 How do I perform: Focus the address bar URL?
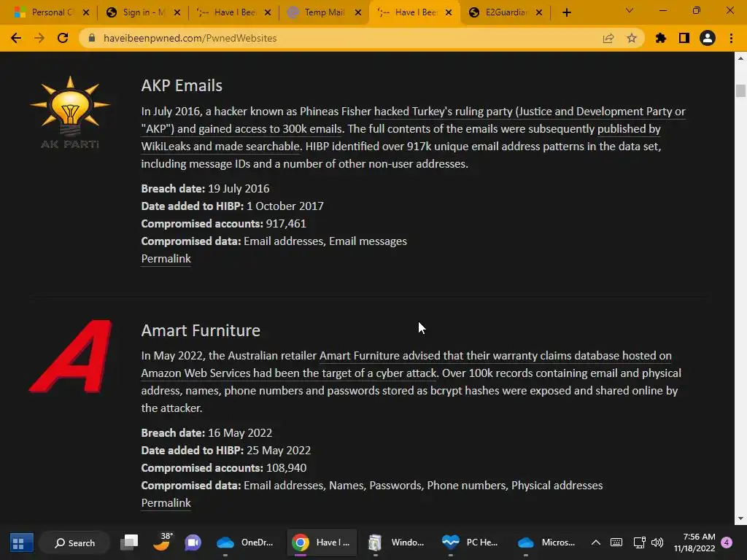(x=190, y=38)
